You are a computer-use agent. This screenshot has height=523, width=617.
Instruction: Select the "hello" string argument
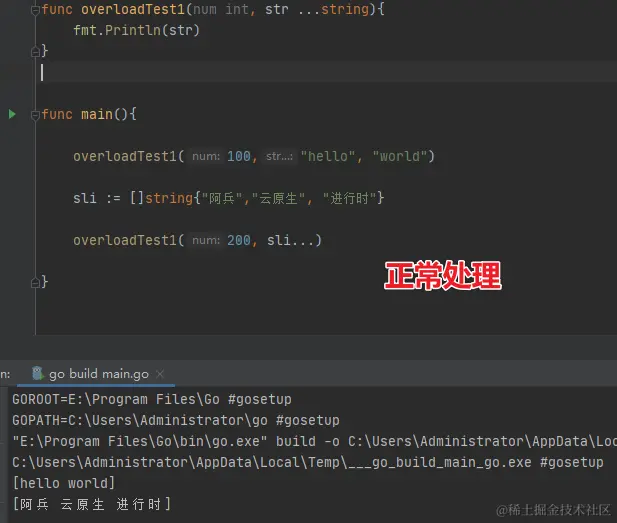(x=328, y=156)
